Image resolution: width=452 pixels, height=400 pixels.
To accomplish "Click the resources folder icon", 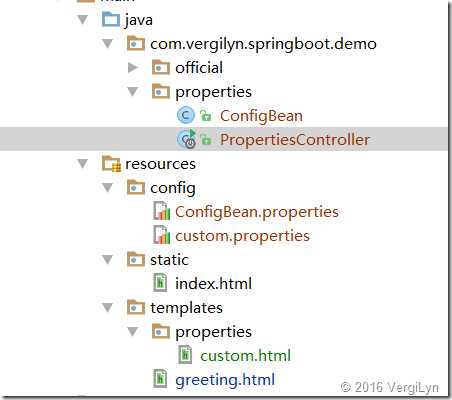I will (111, 164).
